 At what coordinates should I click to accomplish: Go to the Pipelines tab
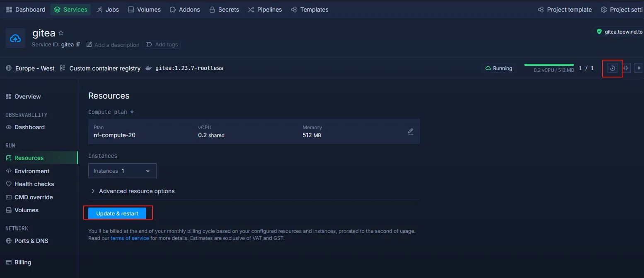tap(265, 10)
